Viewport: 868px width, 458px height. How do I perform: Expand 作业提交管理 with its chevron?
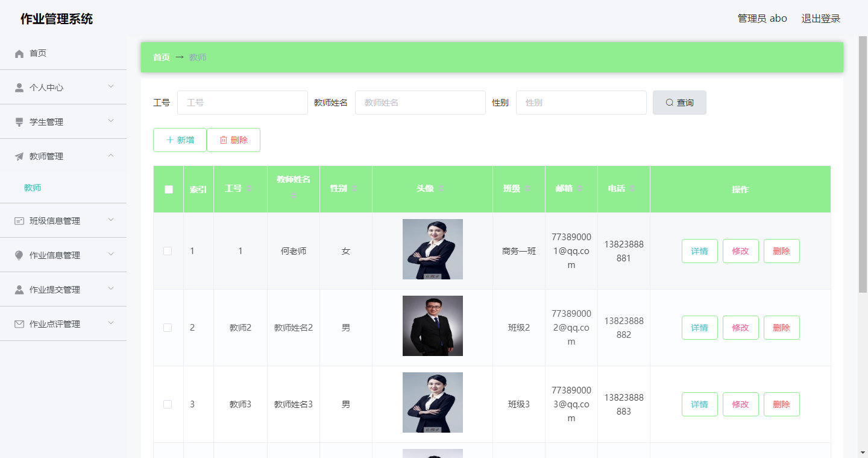[x=111, y=289]
